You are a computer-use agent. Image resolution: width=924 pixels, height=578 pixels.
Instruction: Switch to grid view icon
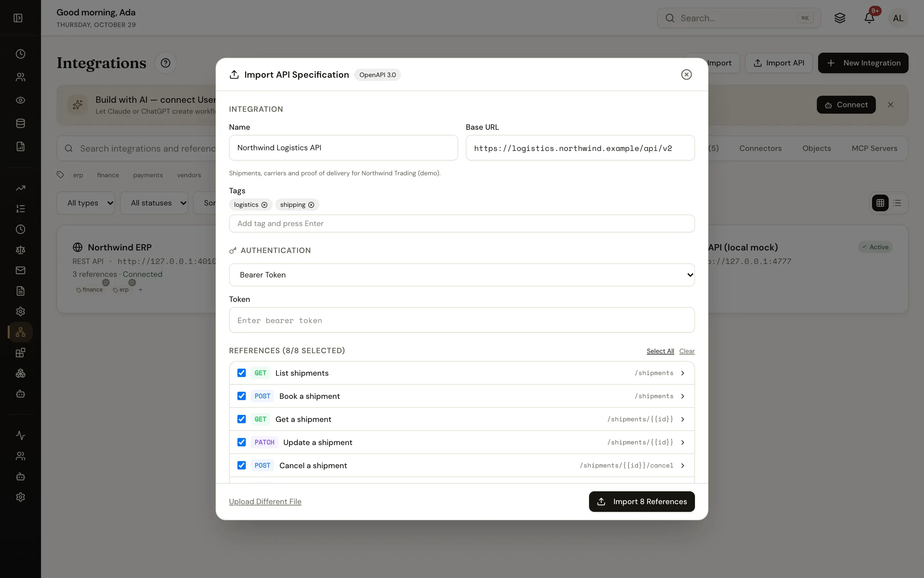point(880,203)
